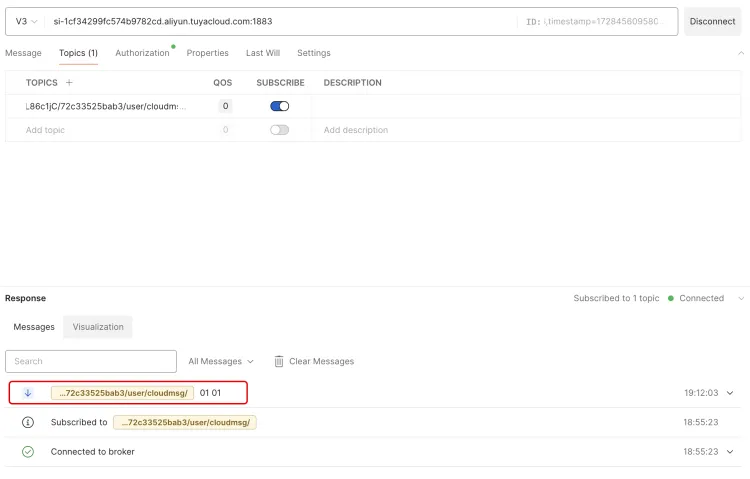Viewport: 750px width, 479px height.
Task: Collapse the Response panel chevron
Action: pos(741,299)
